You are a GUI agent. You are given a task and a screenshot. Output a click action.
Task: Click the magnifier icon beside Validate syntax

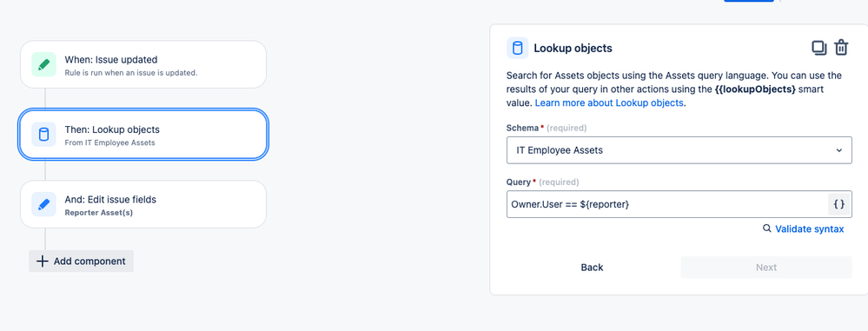point(766,228)
